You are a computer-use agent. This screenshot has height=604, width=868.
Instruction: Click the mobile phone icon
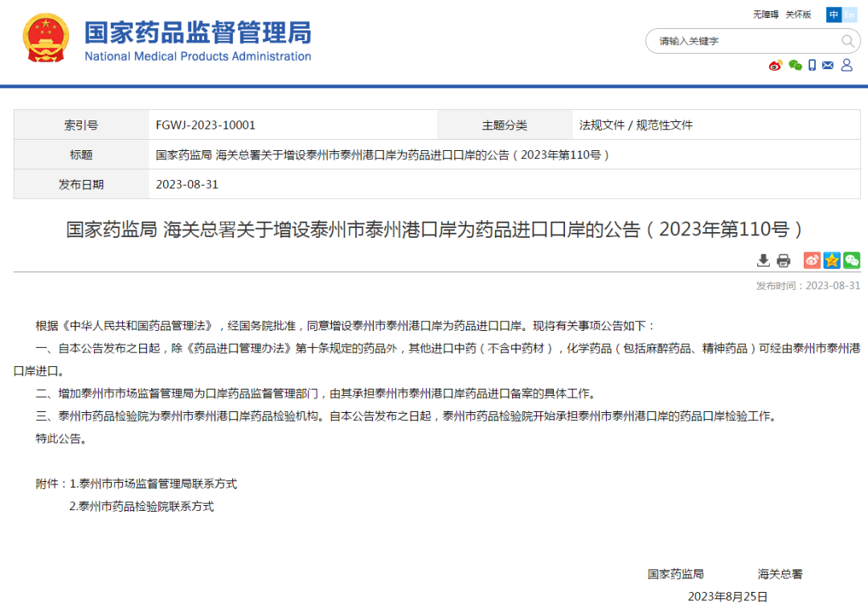[812, 65]
